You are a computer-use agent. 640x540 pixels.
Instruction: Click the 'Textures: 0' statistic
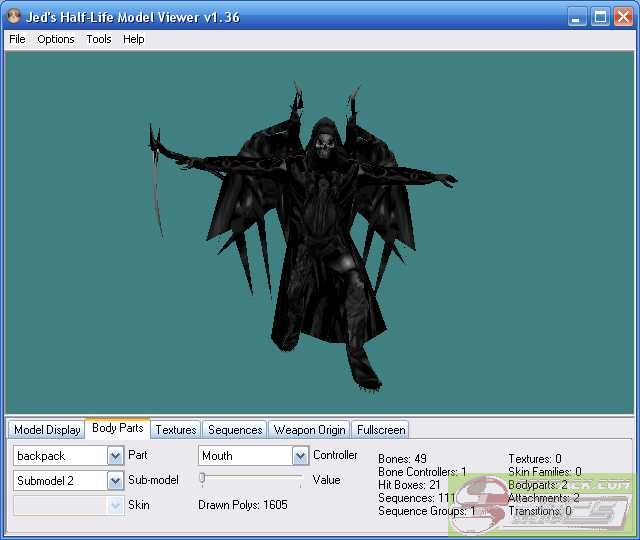click(x=535, y=459)
